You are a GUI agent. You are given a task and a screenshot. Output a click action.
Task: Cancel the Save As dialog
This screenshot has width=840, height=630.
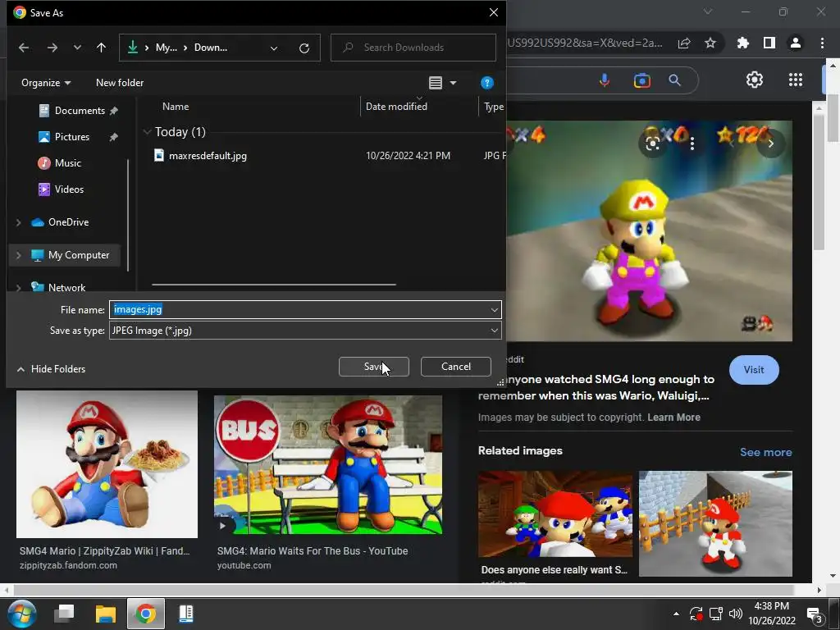point(456,367)
